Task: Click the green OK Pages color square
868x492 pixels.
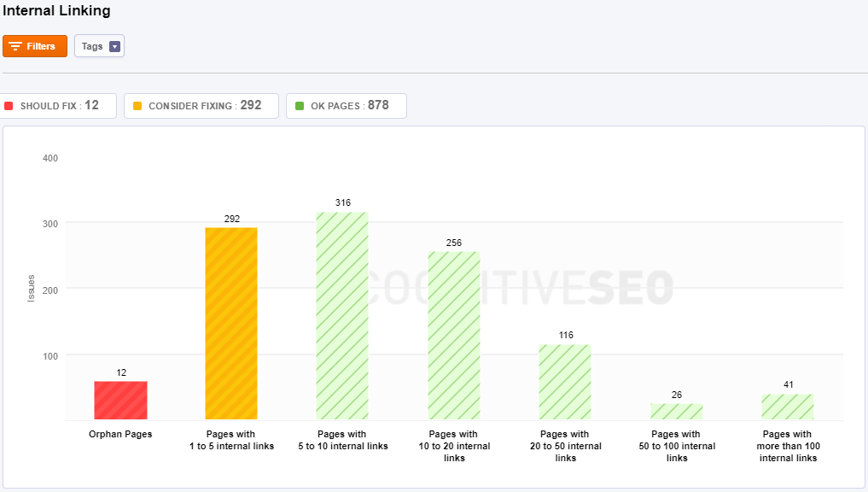Action: pyautogui.click(x=299, y=106)
